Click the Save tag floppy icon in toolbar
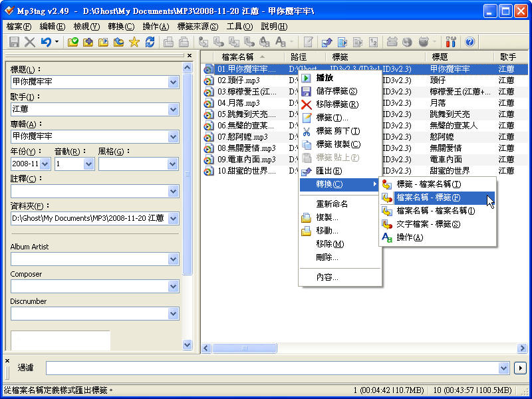The width and height of the screenshot is (532, 399). coord(14,42)
